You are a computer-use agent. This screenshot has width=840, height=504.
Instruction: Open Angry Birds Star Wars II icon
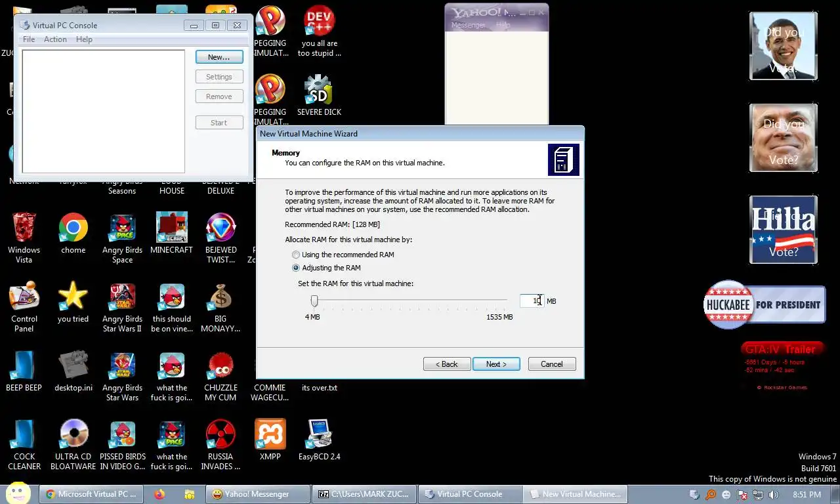click(122, 306)
